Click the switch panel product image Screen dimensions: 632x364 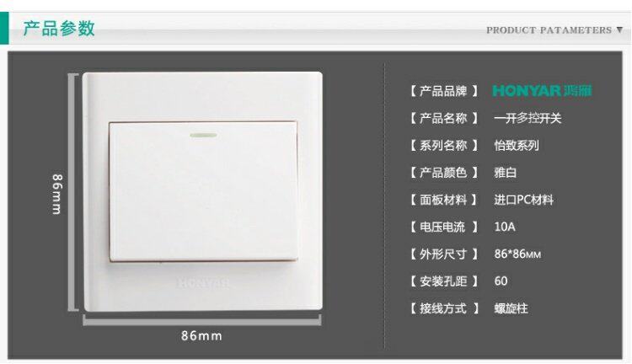pos(202,191)
